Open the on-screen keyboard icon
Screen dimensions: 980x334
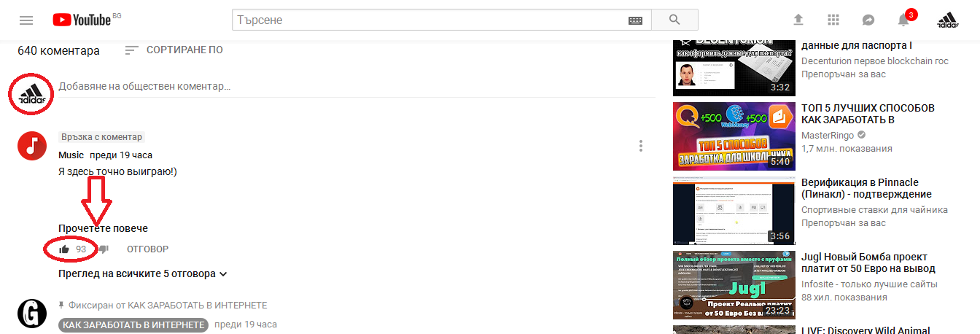click(635, 20)
